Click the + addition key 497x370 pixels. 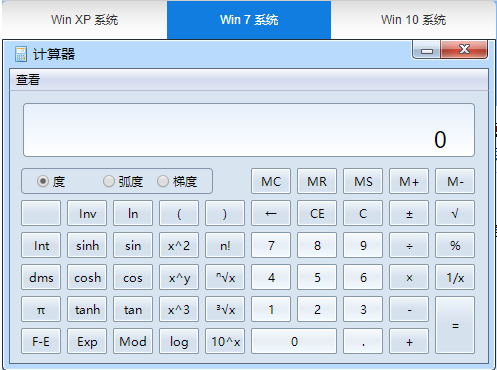point(409,341)
